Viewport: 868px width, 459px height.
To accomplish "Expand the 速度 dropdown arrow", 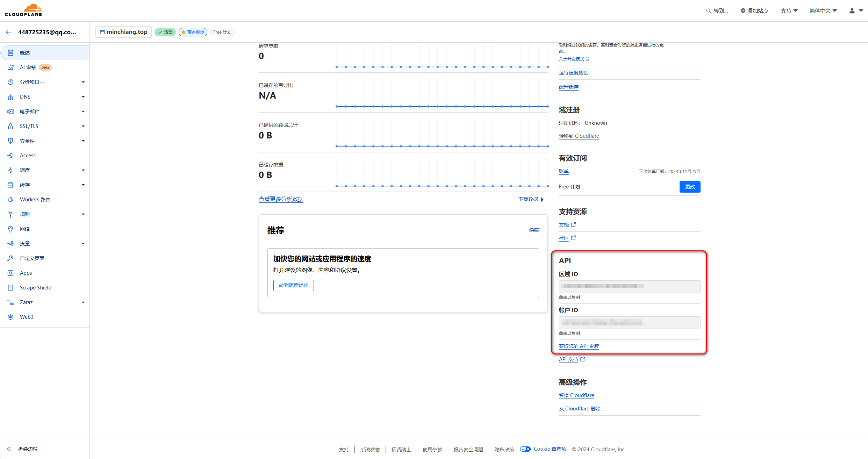I will [x=83, y=170].
